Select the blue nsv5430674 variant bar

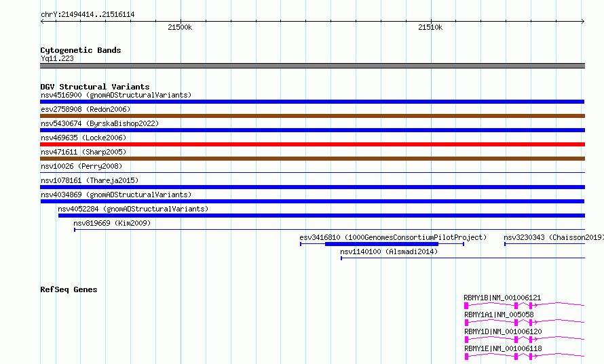[x=312, y=130]
